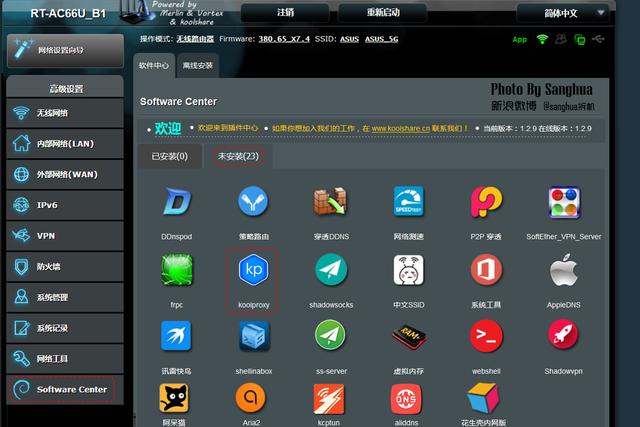Launch the webshell plugin icon
640x427 pixels.
486,337
